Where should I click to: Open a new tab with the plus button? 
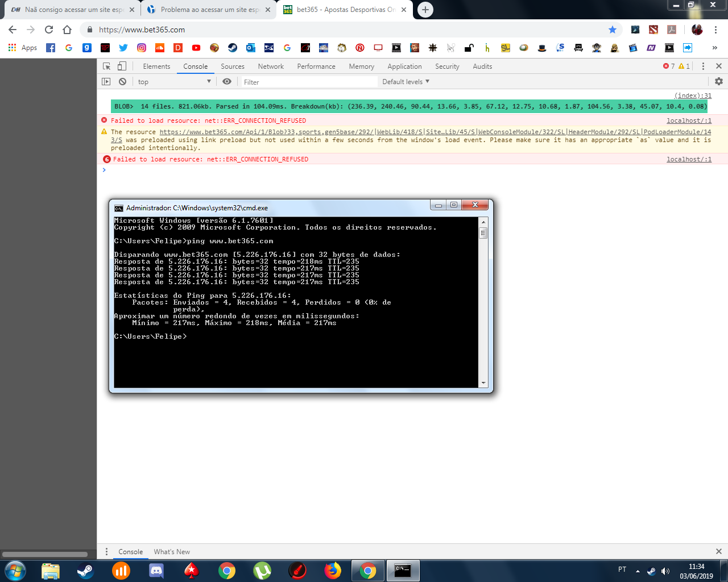[x=425, y=9]
